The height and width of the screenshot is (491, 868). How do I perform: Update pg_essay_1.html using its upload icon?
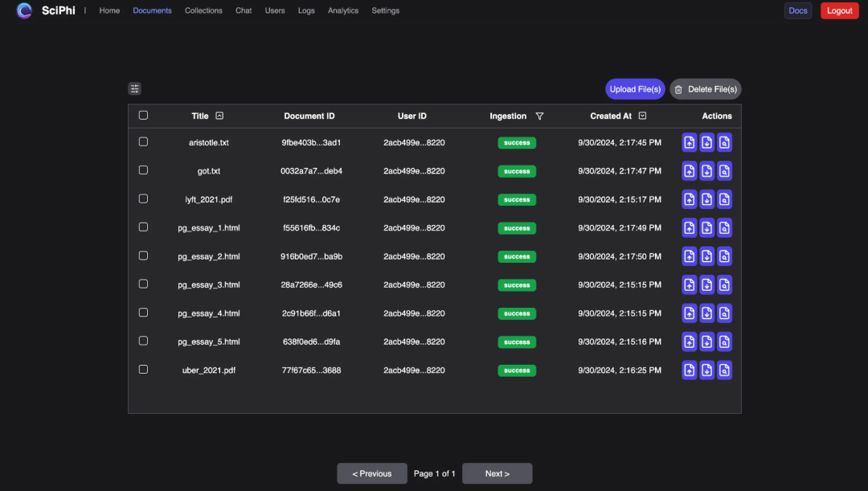[690, 227]
